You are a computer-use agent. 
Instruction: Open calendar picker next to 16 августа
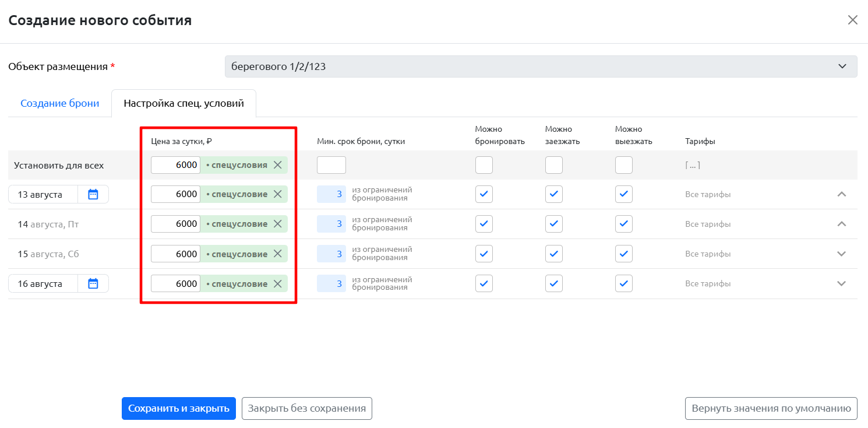[93, 283]
